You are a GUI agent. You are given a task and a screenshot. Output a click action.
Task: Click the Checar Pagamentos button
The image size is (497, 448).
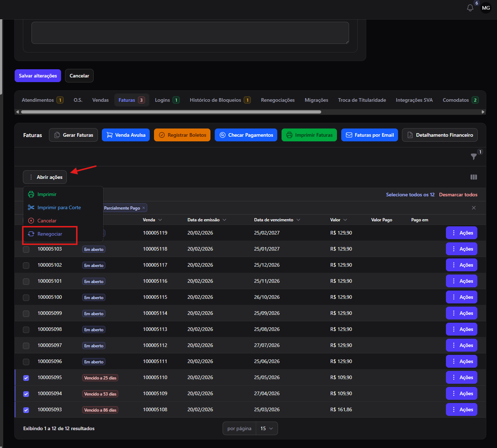click(x=246, y=135)
